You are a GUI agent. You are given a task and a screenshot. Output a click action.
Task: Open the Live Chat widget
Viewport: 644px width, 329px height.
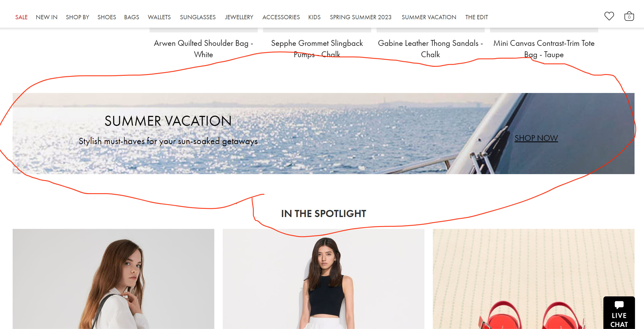click(x=619, y=313)
